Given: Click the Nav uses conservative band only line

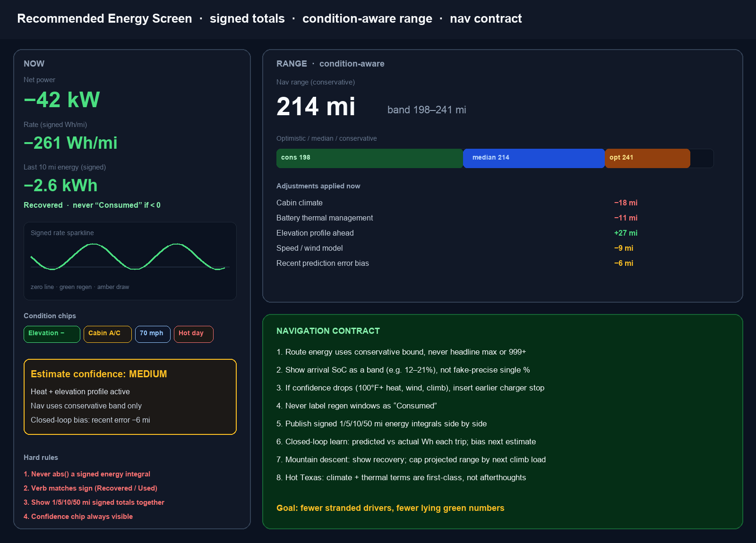Looking at the screenshot, I should click(x=86, y=406).
